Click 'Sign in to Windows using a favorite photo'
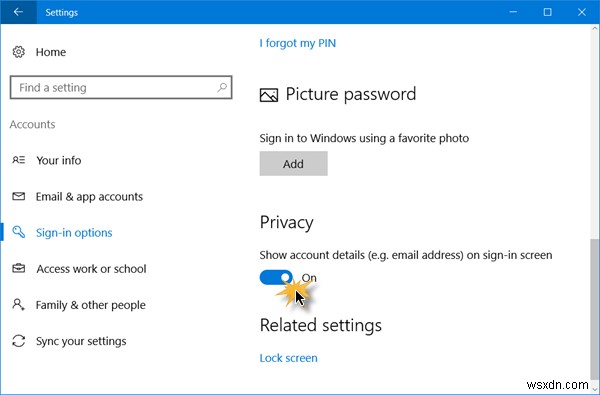The width and height of the screenshot is (600, 395). (364, 138)
